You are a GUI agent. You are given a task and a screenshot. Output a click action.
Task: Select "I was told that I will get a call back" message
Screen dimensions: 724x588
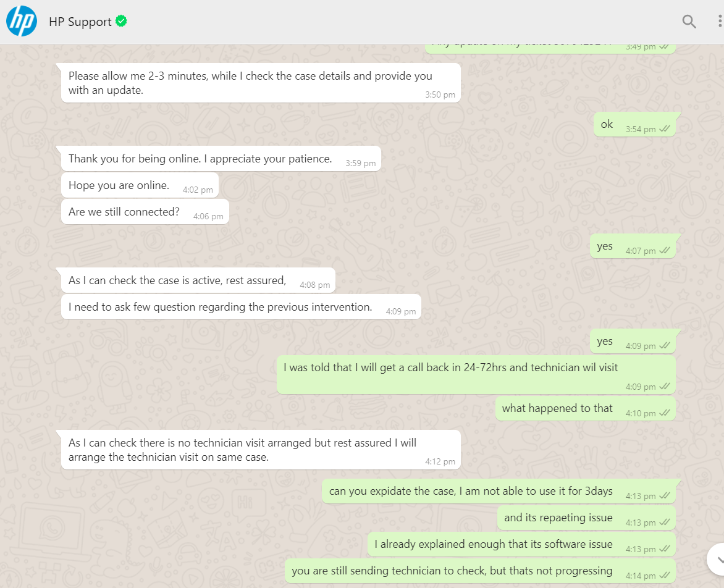tap(450, 368)
